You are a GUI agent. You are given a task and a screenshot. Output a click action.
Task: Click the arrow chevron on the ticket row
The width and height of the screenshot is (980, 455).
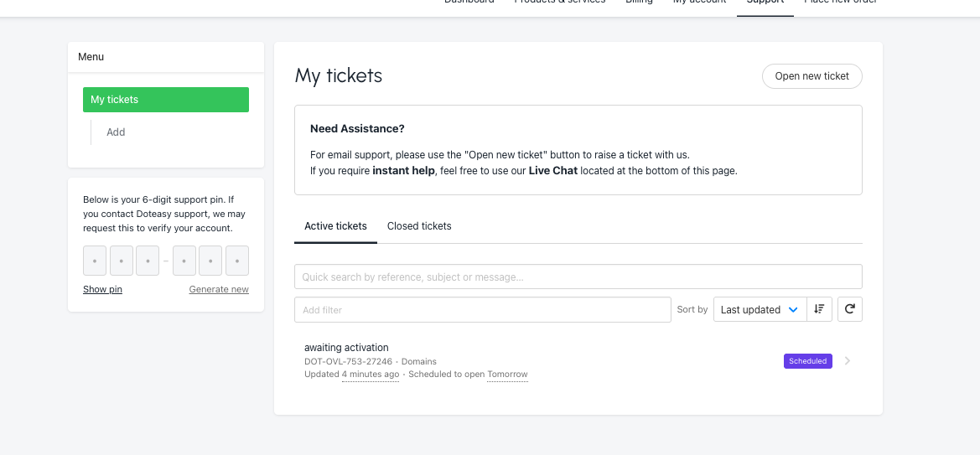[x=848, y=361]
